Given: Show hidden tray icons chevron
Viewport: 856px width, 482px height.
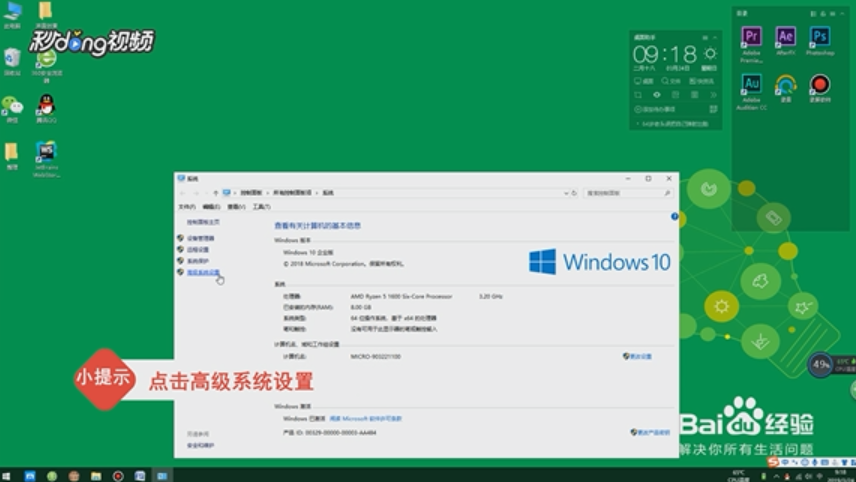Looking at the screenshot, I should (776, 477).
